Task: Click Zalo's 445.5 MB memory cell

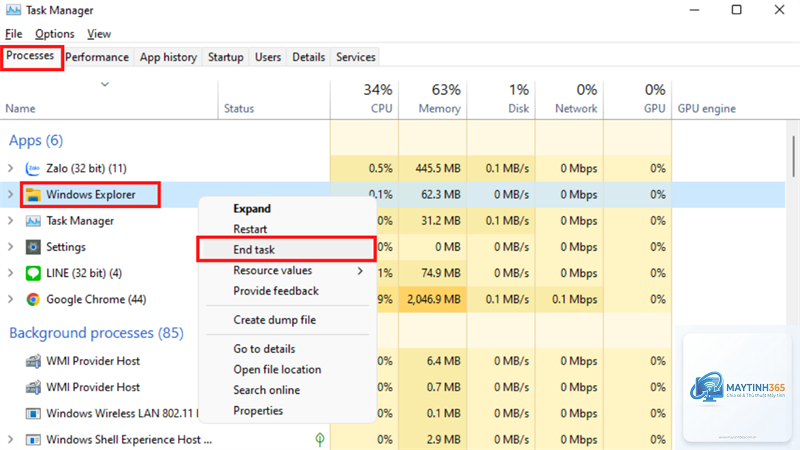Action: point(433,168)
